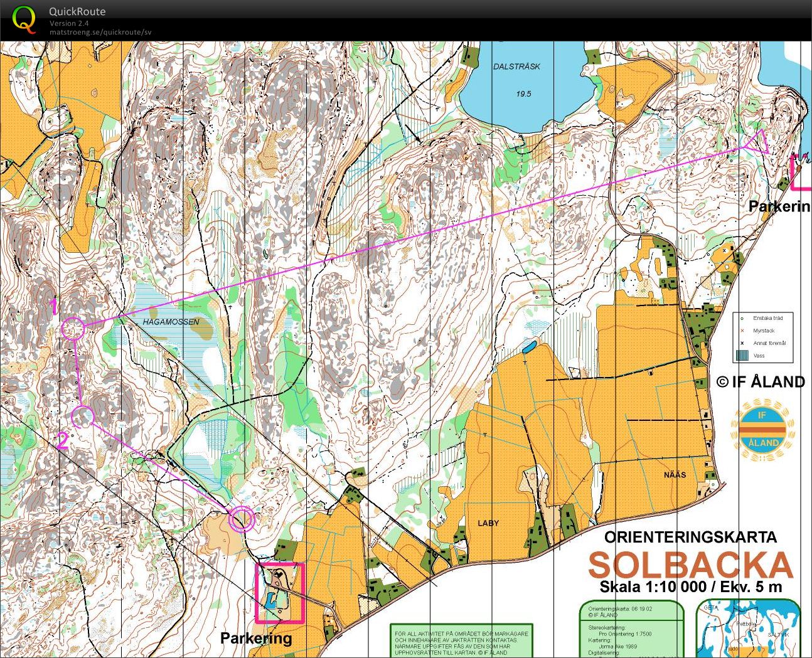812x658 pixels.
Task: Select control circle number 2
Action: pyautogui.click(x=83, y=417)
